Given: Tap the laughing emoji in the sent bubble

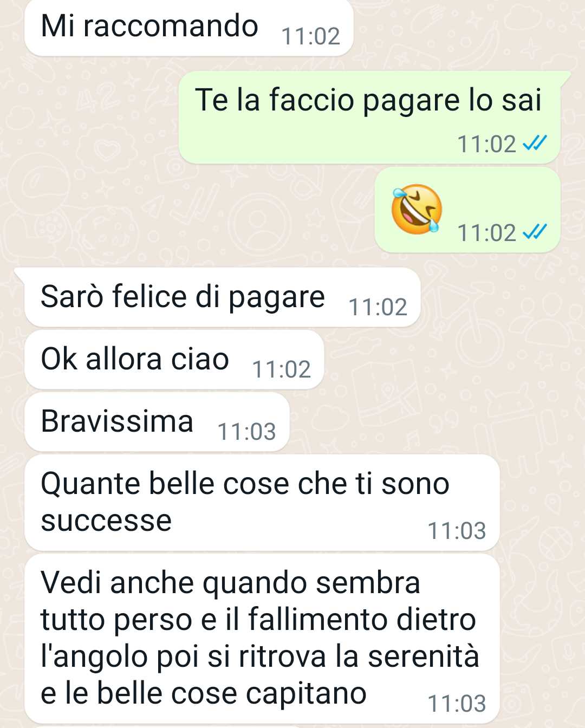Looking at the screenshot, I should [417, 209].
